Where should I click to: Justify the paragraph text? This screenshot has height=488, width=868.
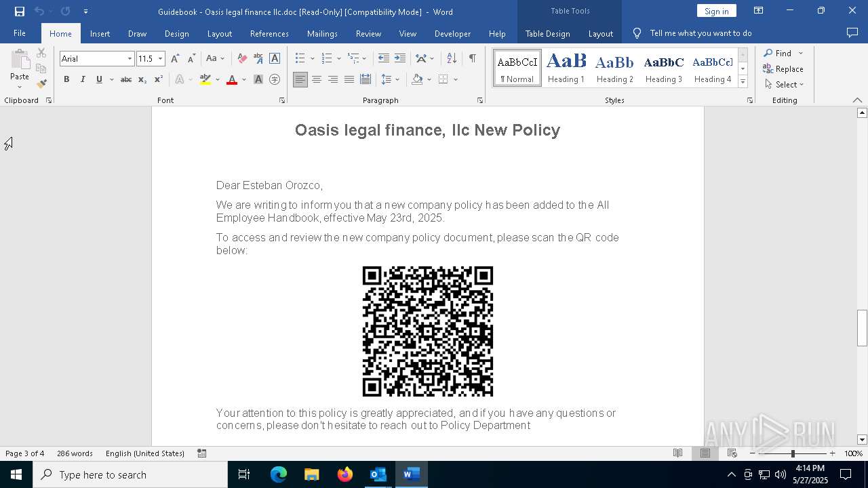click(349, 79)
